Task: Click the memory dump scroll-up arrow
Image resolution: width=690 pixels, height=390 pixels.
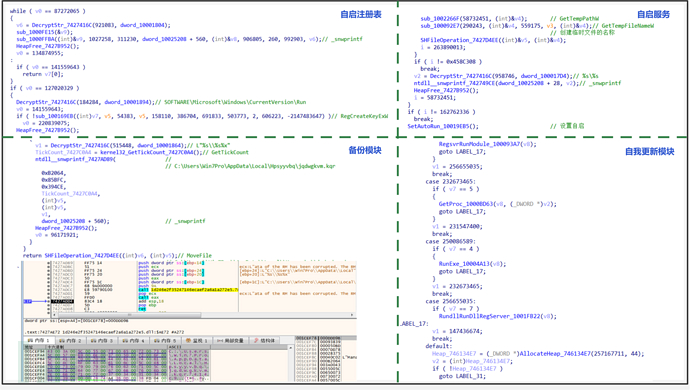Action: click(x=290, y=348)
